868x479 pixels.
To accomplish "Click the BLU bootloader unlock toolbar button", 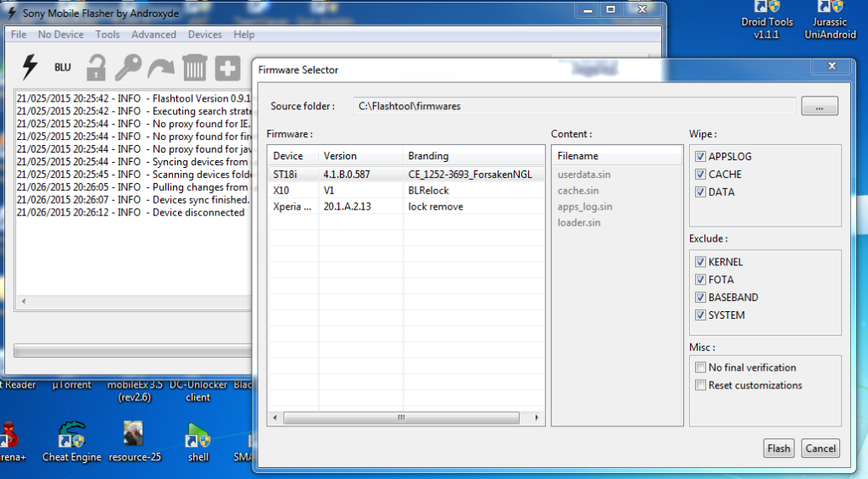I will click(x=63, y=67).
